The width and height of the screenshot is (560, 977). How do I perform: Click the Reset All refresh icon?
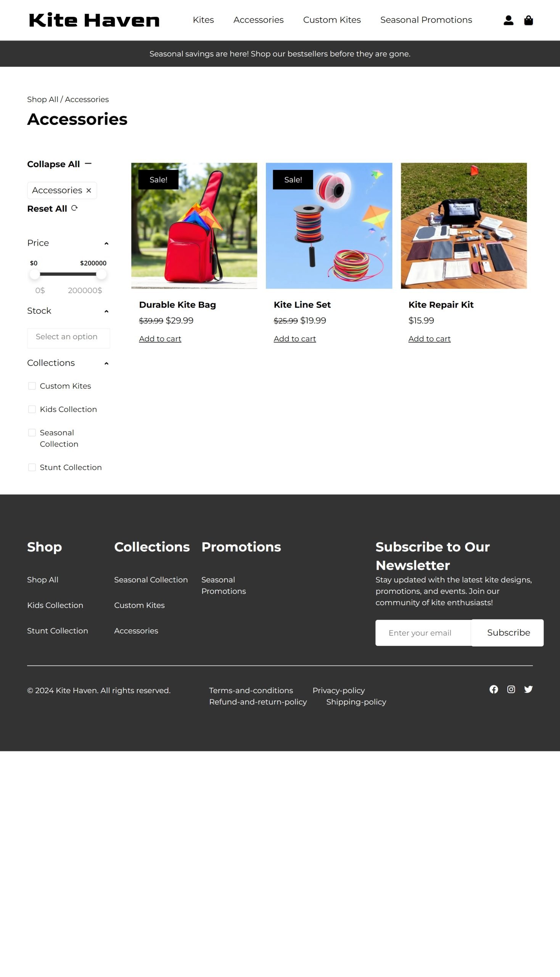click(x=75, y=208)
